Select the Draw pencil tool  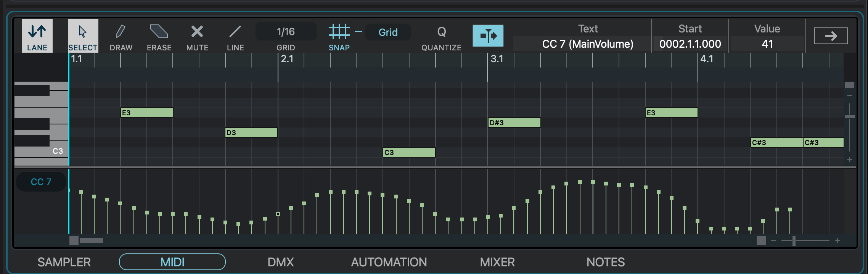[121, 36]
